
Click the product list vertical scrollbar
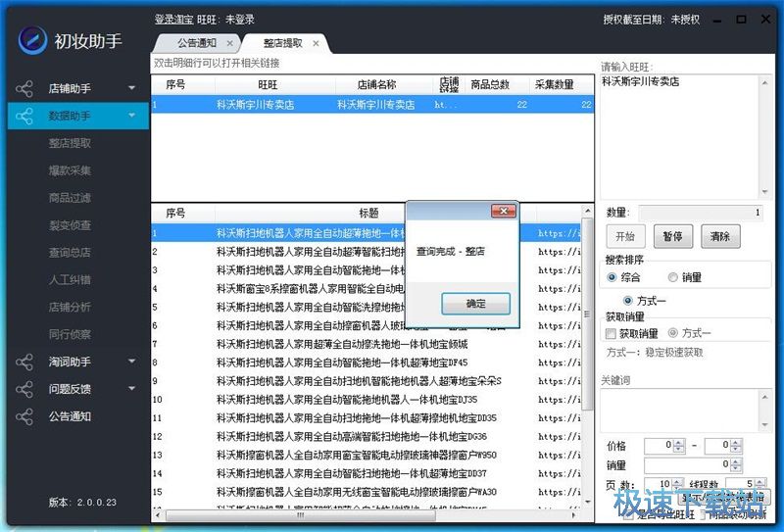point(587,315)
